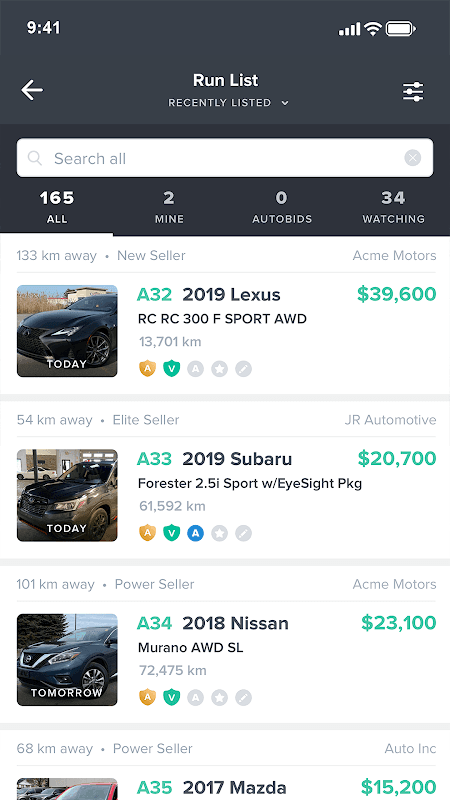This screenshot has width=450, height=800.
Task: Tap the pencil notes icon on Lexus listing
Action: pyautogui.click(x=243, y=368)
